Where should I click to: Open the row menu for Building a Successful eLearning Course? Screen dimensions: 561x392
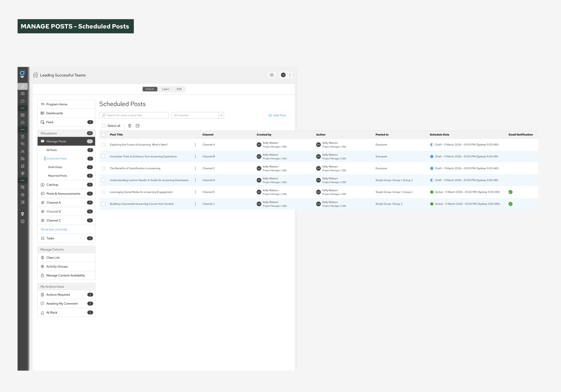pyautogui.click(x=195, y=204)
